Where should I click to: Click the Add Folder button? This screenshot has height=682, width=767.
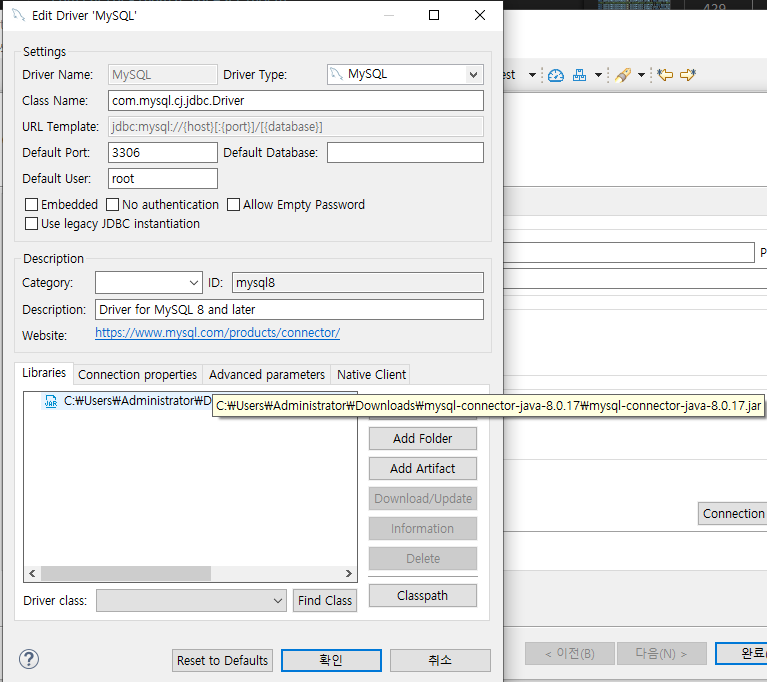coord(423,438)
